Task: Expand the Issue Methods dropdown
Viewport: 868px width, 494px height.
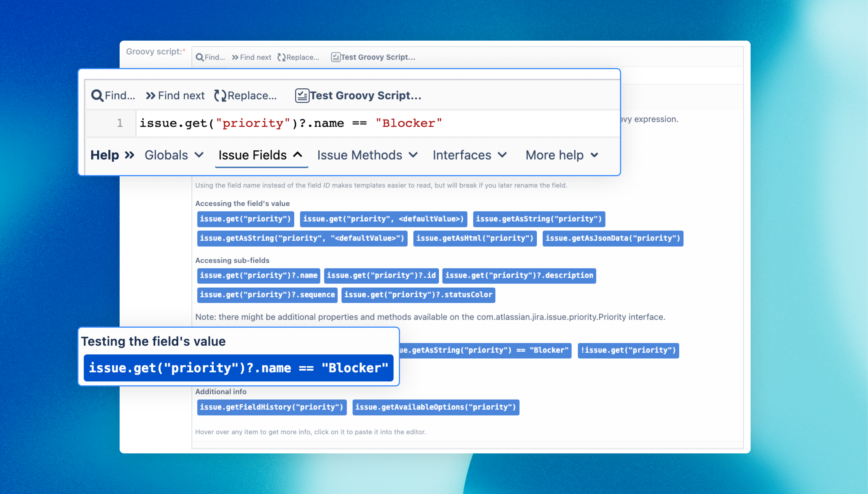Action: click(367, 155)
